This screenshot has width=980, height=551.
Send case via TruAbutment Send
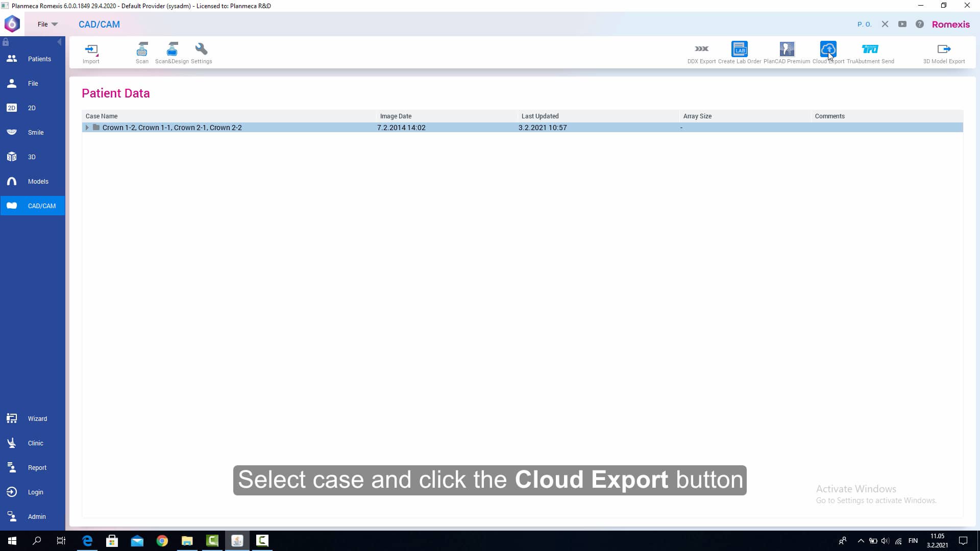(870, 49)
